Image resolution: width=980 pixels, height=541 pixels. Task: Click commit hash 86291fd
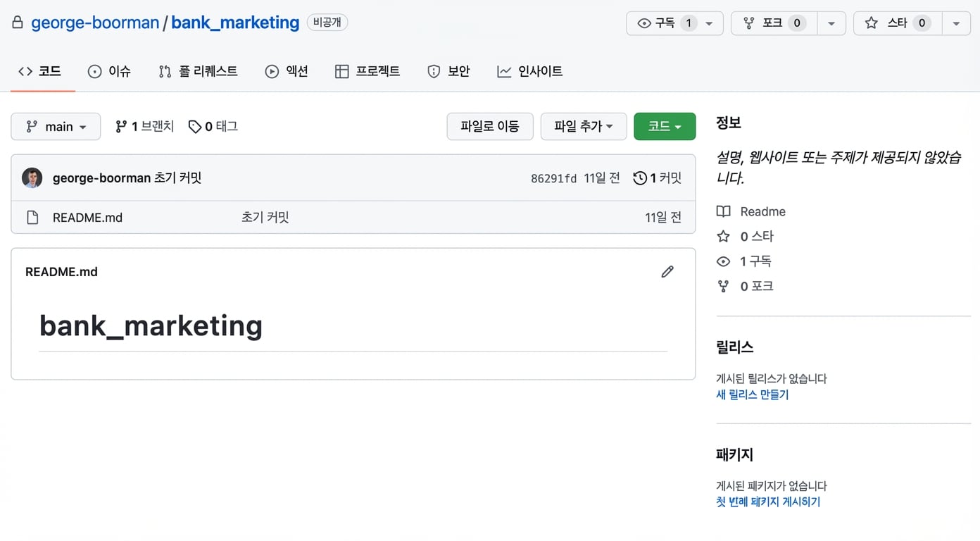click(554, 179)
